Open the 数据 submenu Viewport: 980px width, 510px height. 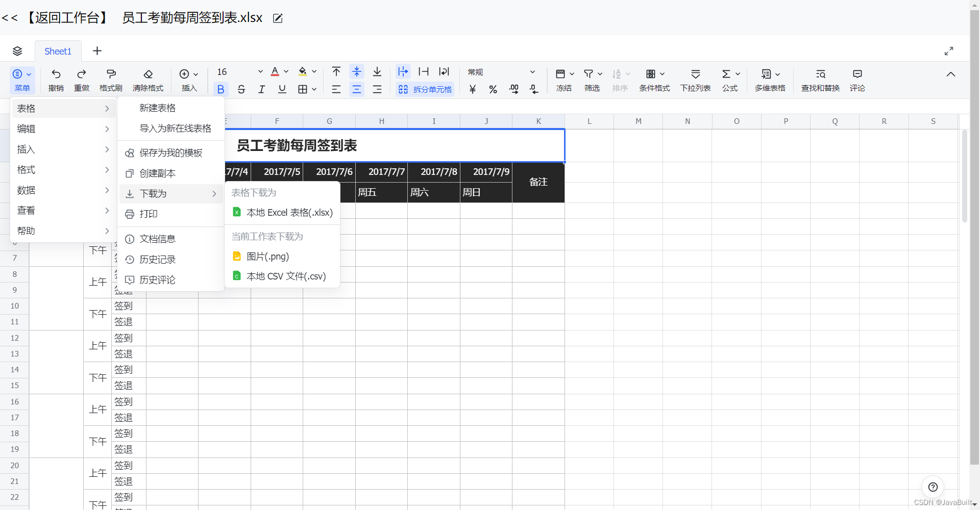pyautogui.click(x=63, y=190)
